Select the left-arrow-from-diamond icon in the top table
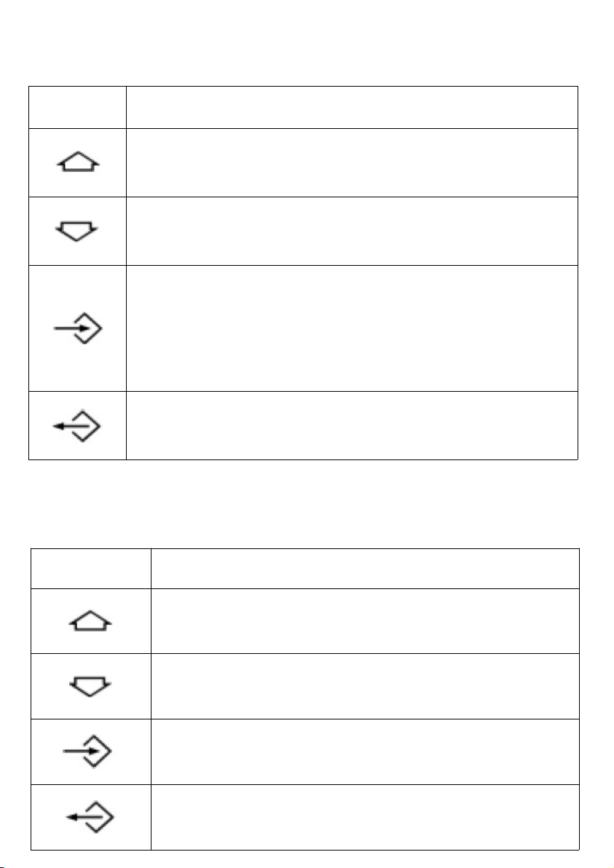The image size is (614, 868). (76, 426)
